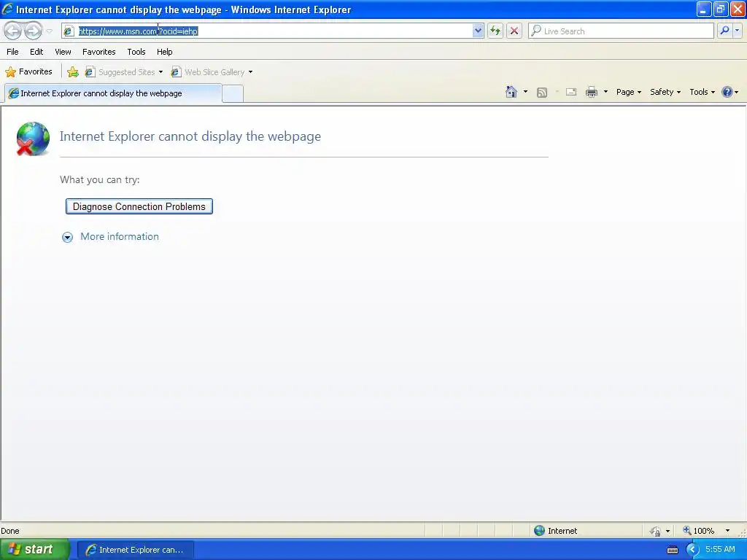Open the Help menu
This screenshot has width=747, height=560.
(x=164, y=52)
